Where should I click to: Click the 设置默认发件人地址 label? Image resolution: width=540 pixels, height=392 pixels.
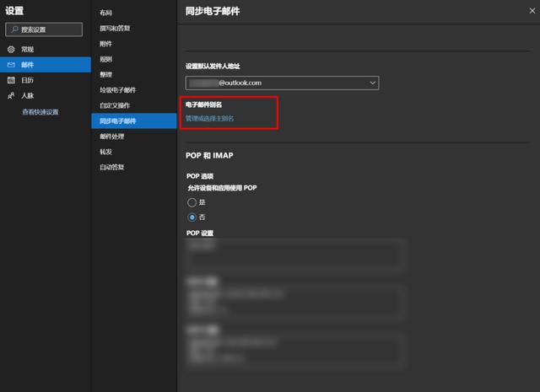213,66
